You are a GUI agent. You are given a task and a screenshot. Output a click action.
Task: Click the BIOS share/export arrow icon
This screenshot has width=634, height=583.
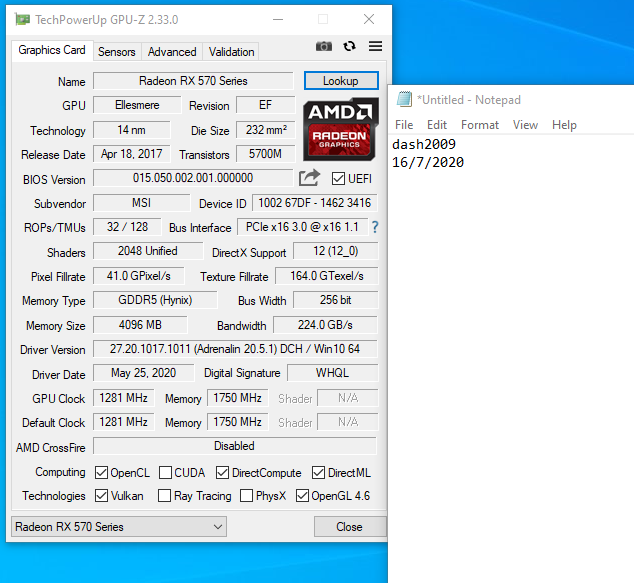[309, 178]
